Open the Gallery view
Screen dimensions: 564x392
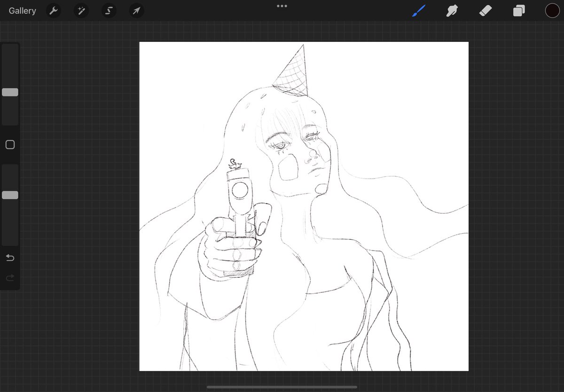pyautogui.click(x=22, y=11)
